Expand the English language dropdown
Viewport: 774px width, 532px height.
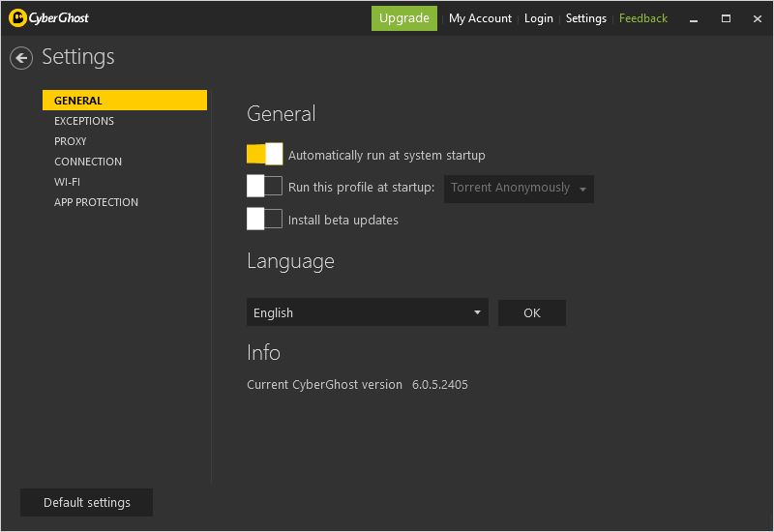(368, 312)
